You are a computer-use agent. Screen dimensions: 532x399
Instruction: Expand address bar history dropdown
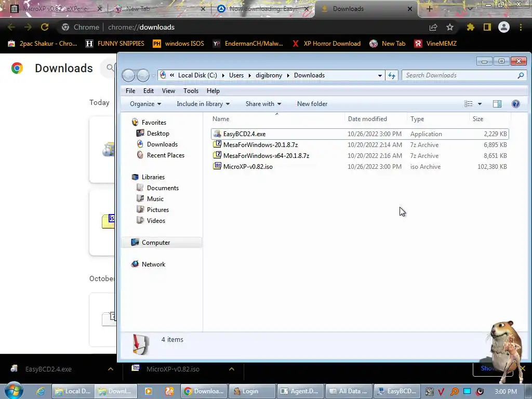click(x=380, y=75)
